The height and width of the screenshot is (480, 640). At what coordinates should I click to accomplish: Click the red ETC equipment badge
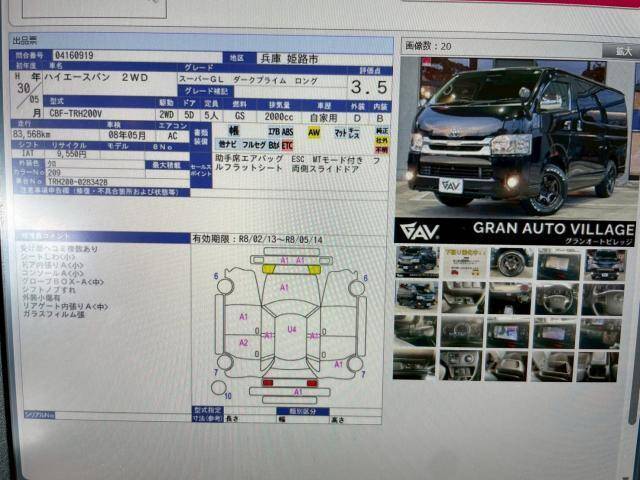point(287,145)
